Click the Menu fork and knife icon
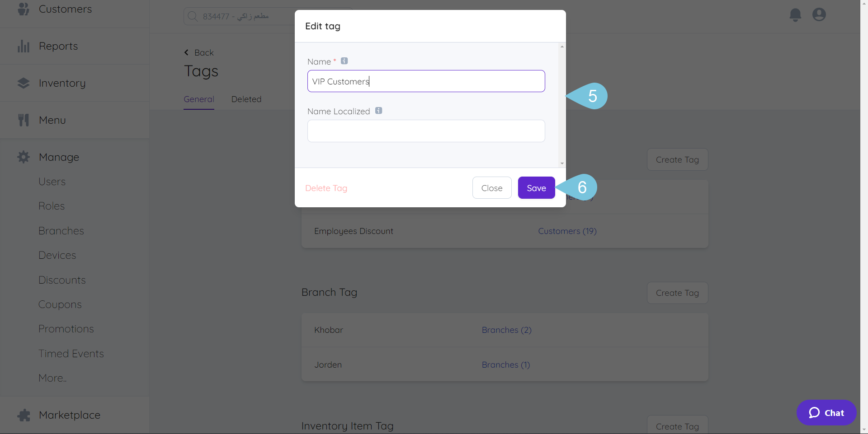 (24, 120)
